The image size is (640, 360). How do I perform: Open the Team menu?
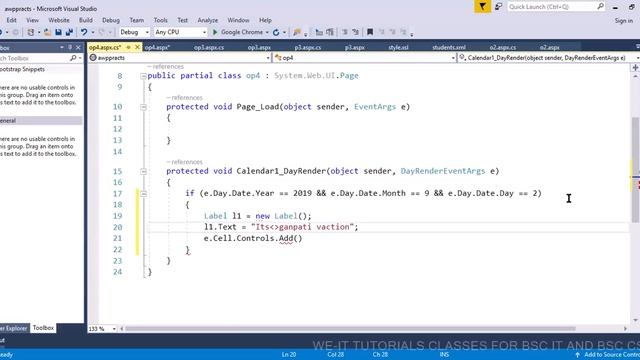[136, 20]
